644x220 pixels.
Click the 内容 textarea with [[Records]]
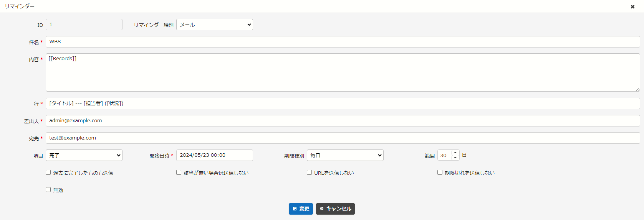[343, 72]
